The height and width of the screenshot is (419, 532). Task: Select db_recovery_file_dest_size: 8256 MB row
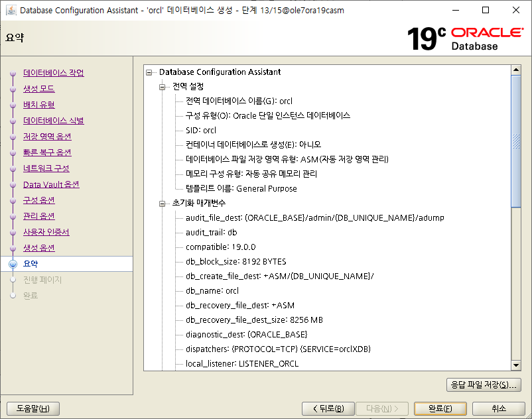[x=254, y=320]
